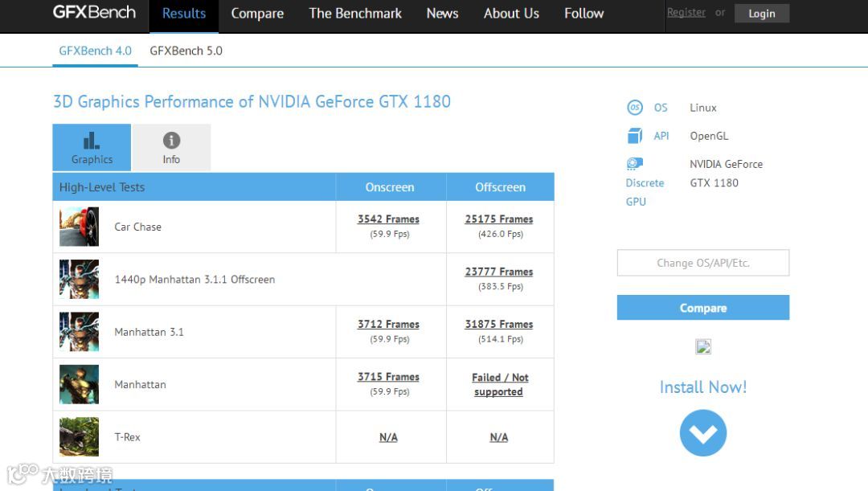Click the 1440p Manhattan 3.1.1 Offscreen thumbnail
This screenshot has height=491, width=868.
pyautogui.click(x=79, y=279)
